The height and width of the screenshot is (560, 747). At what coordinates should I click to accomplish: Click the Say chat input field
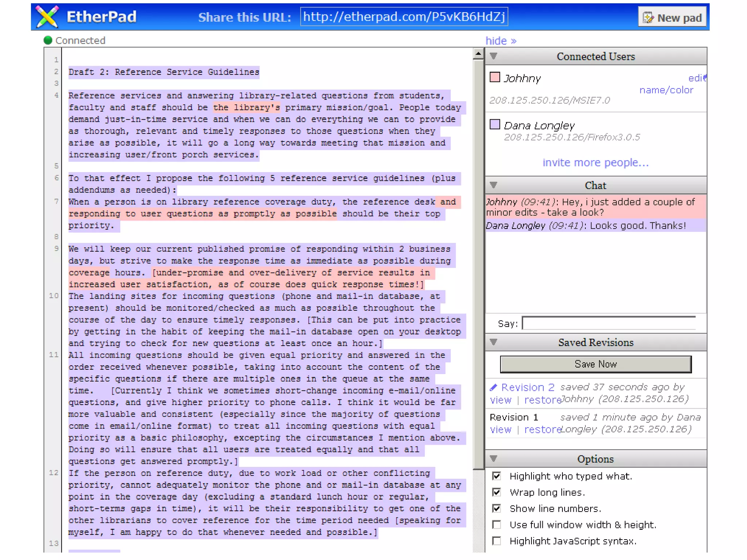click(x=608, y=323)
